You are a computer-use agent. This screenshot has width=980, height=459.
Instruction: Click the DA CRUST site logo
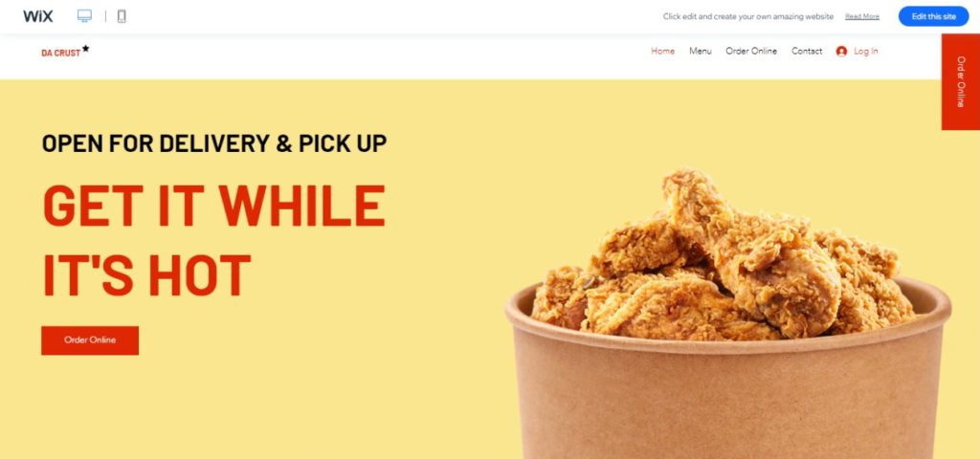pyautogui.click(x=60, y=54)
